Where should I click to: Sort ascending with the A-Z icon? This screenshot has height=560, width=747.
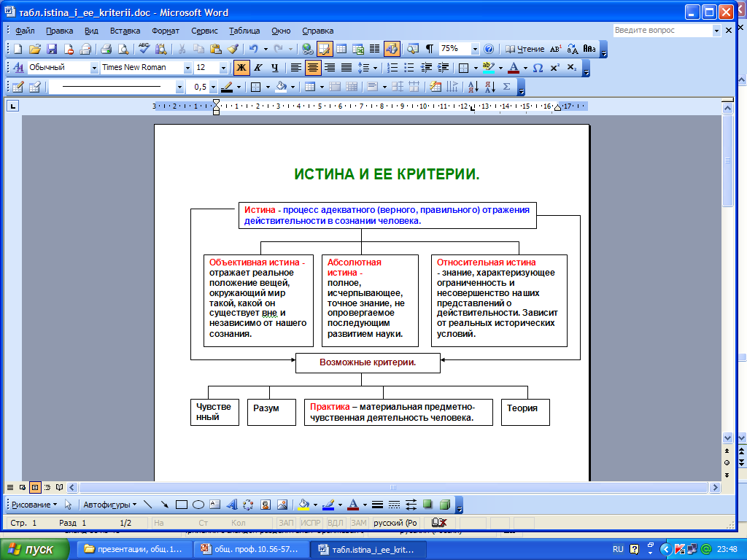pyautogui.click(x=473, y=87)
